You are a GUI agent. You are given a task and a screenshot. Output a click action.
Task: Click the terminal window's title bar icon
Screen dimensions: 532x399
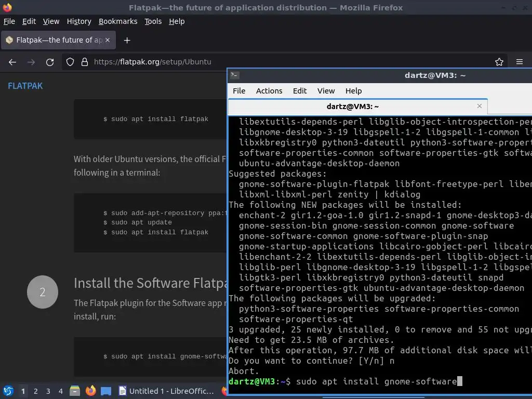(235, 75)
